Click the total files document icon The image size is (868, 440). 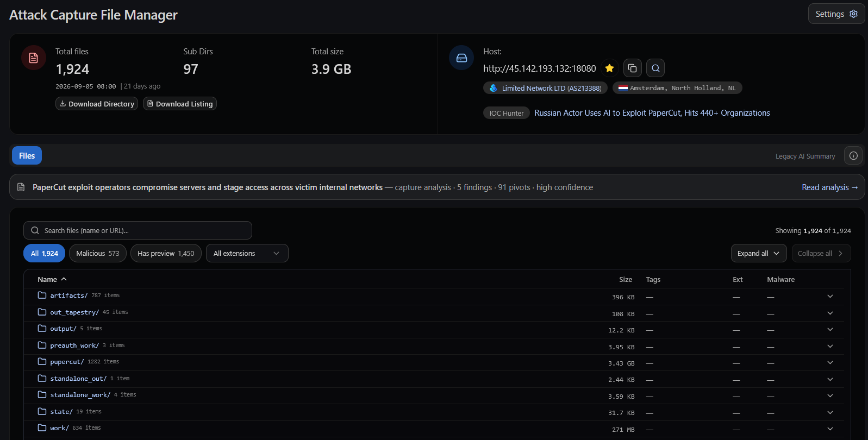coord(34,58)
